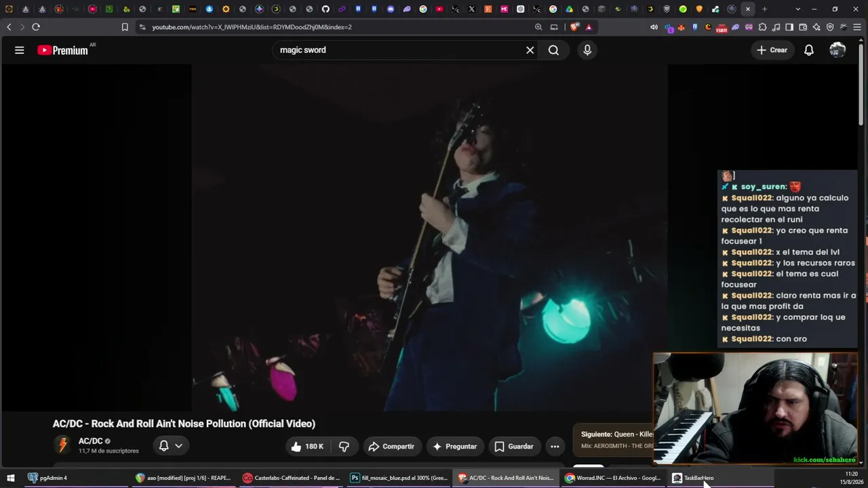Open the Windows Start menu
868x488 pixels.
click(x=10, y=478)
